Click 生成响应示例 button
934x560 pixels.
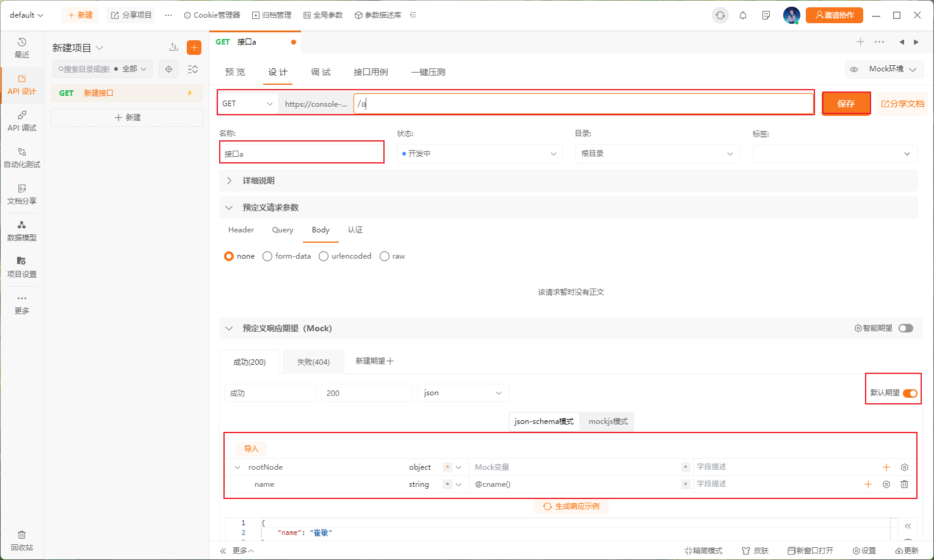pyautogui.click(x=571, y=506)
